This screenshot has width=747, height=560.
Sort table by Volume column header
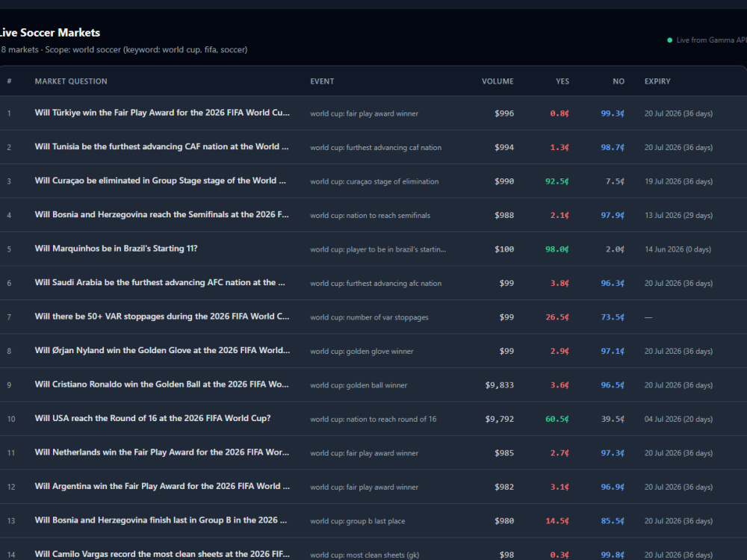[x=498, y=81]
